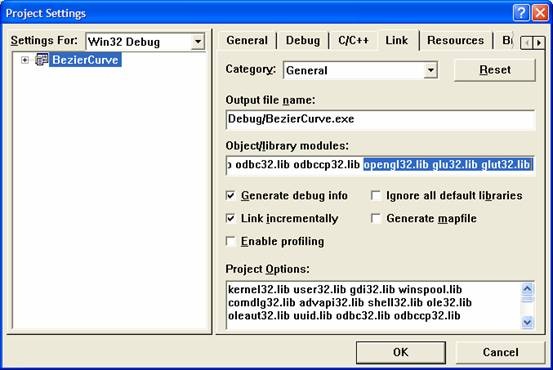Uncheck Generate debug info
This screenshot has width=553, height=370.
pyautogui.click(x=230, y=195)
